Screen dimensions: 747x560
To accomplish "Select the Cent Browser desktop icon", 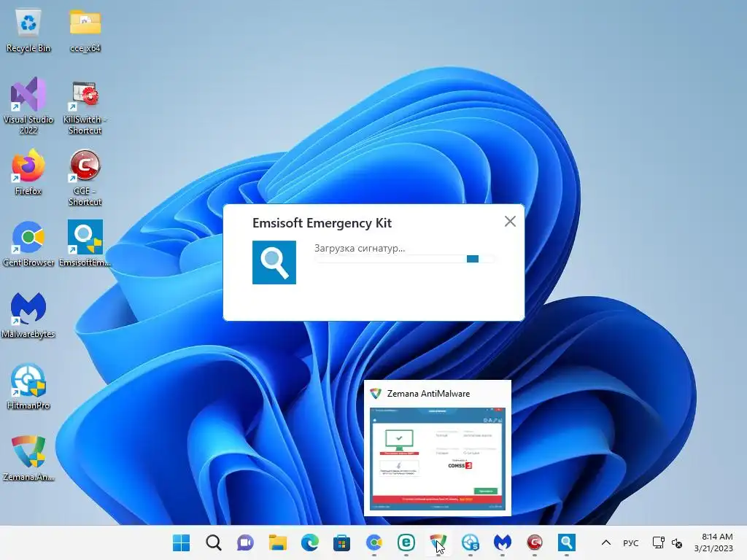I will click(28, 244).
